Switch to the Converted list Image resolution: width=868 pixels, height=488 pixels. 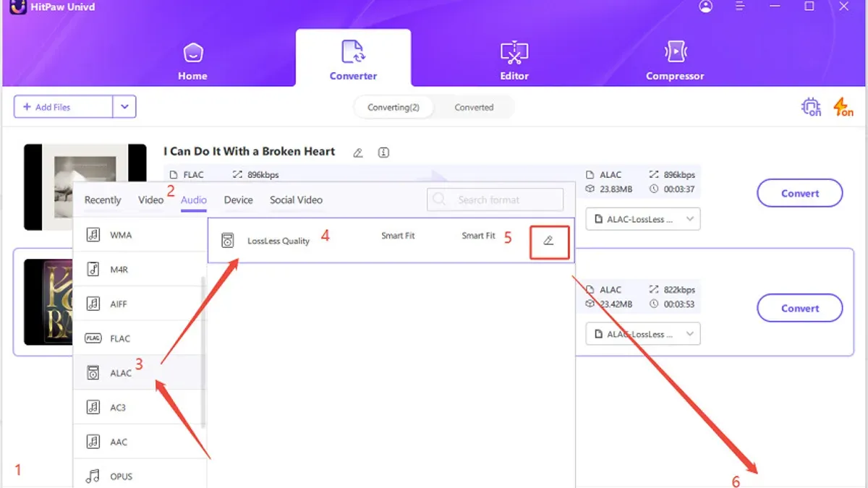click(x=474, y=107)
